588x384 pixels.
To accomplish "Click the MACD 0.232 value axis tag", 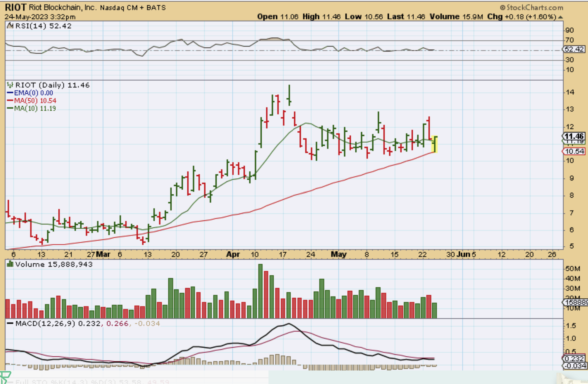I will point(574,358).
